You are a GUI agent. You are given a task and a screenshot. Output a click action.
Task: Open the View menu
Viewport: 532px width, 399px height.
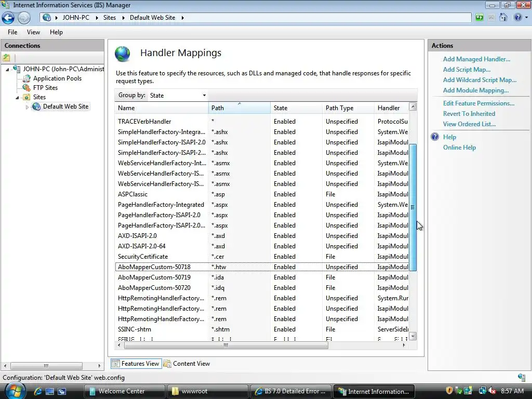click(x=33, y=32)
